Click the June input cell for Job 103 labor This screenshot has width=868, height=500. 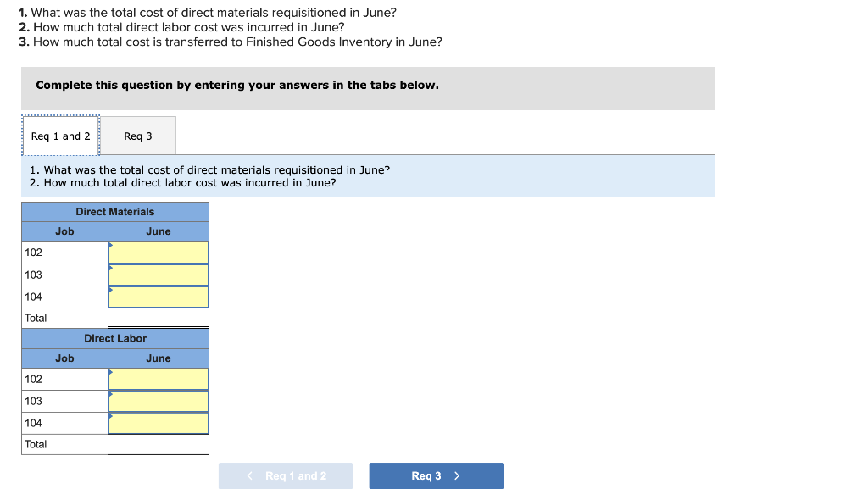pos(158,401)
